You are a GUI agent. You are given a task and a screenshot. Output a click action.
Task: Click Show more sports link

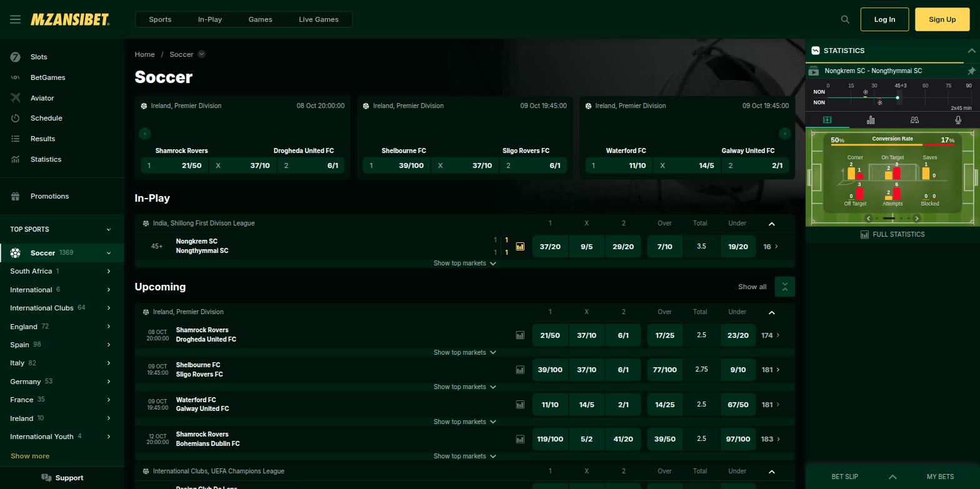[x=30, y=456]
